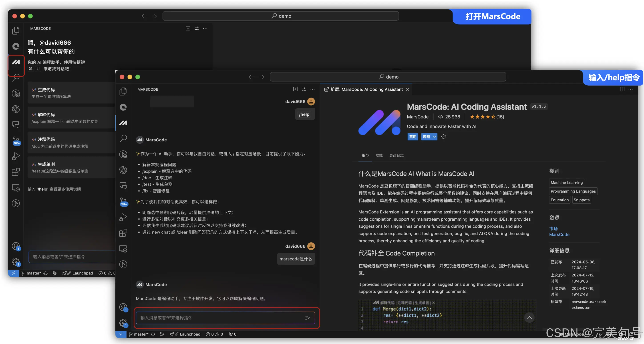Open Run and Debug icon in back window
Screen dimensions: 644x344
tap(16, 156)
